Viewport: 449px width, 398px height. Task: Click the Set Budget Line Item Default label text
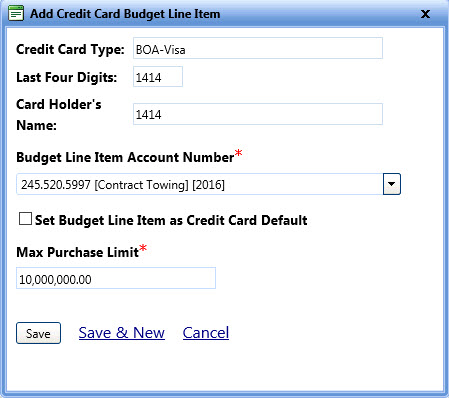click(x=171, y=220)
